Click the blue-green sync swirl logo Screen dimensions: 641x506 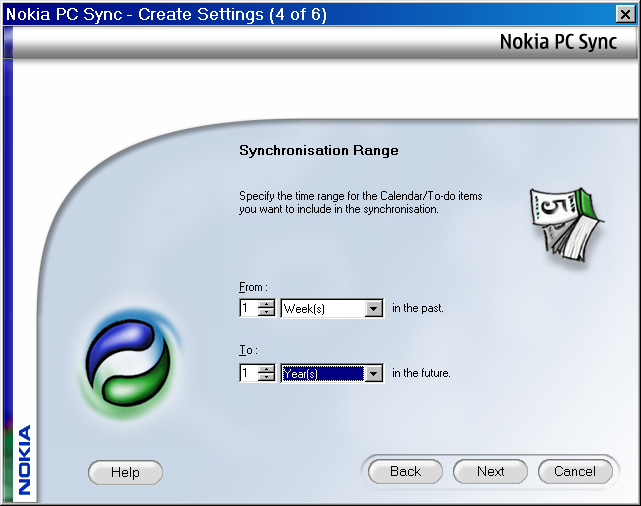point(129,364)
